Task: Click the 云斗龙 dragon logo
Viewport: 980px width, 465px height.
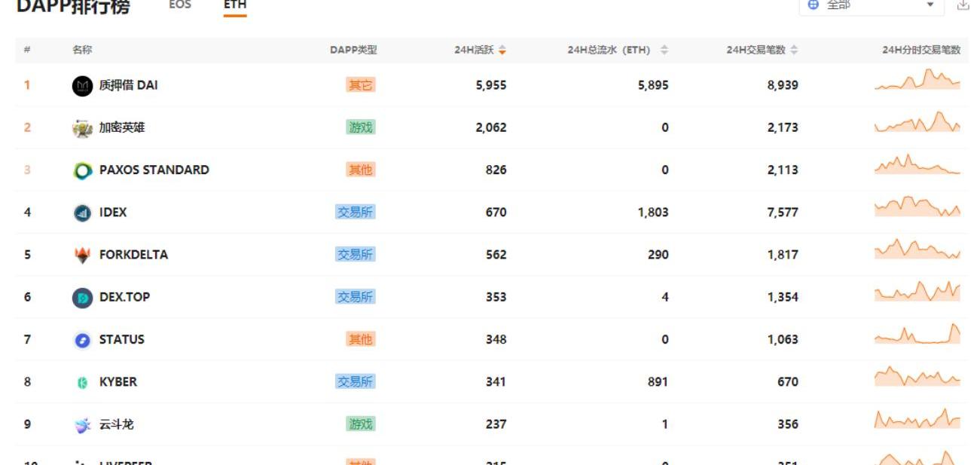Action: pyautogui.click(x=82, y=424)
